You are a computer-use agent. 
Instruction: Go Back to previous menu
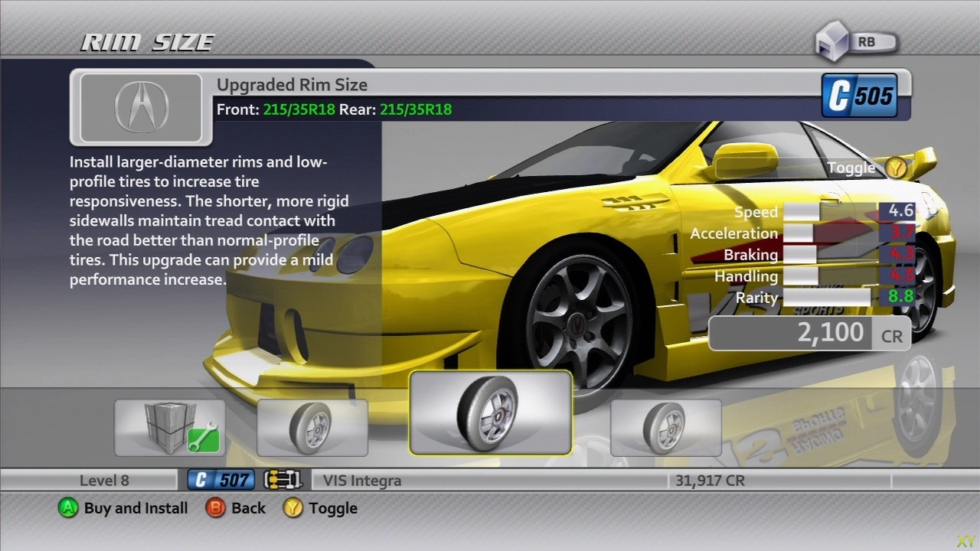(248, 508)
